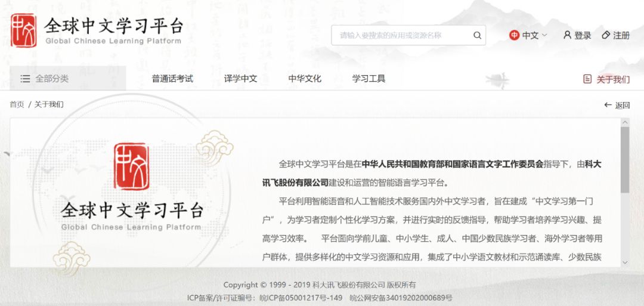Click the 返回 back arrow icon
This screenshot has width=644, height=306.
point(608,105)
